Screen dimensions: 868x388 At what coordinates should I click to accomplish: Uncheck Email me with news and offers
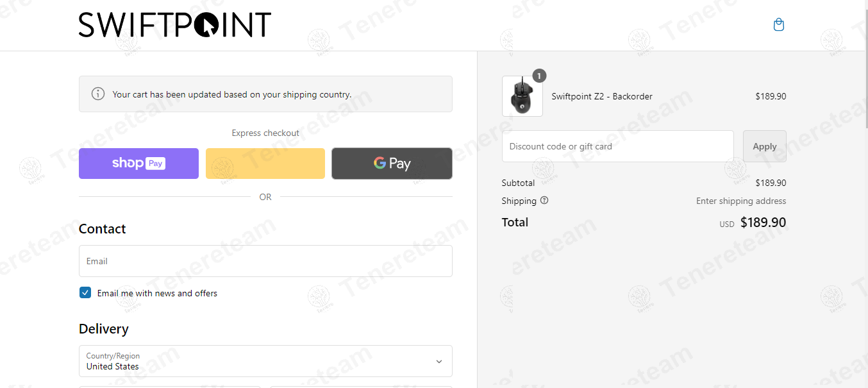[x=85, y=293]
